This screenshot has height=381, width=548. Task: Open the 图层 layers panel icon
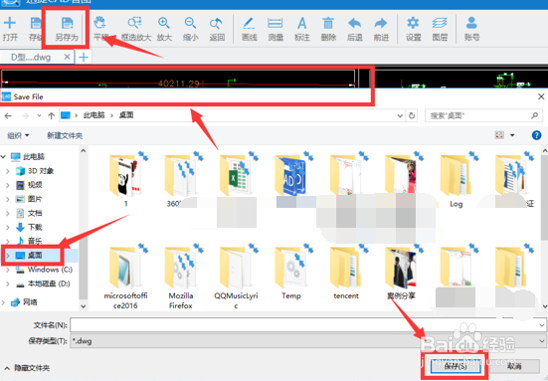pos(440,29)
